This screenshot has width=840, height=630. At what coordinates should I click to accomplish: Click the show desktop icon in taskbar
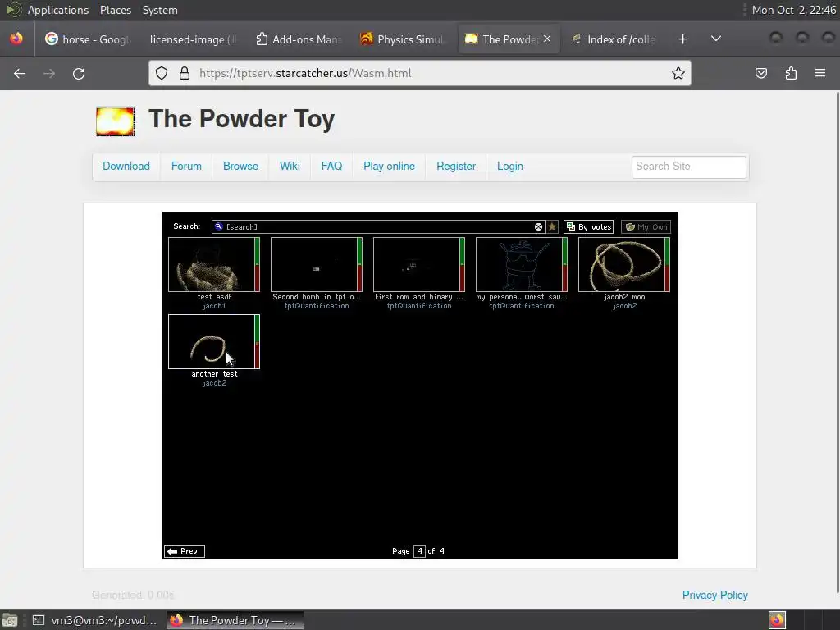(x=10, y=620)
